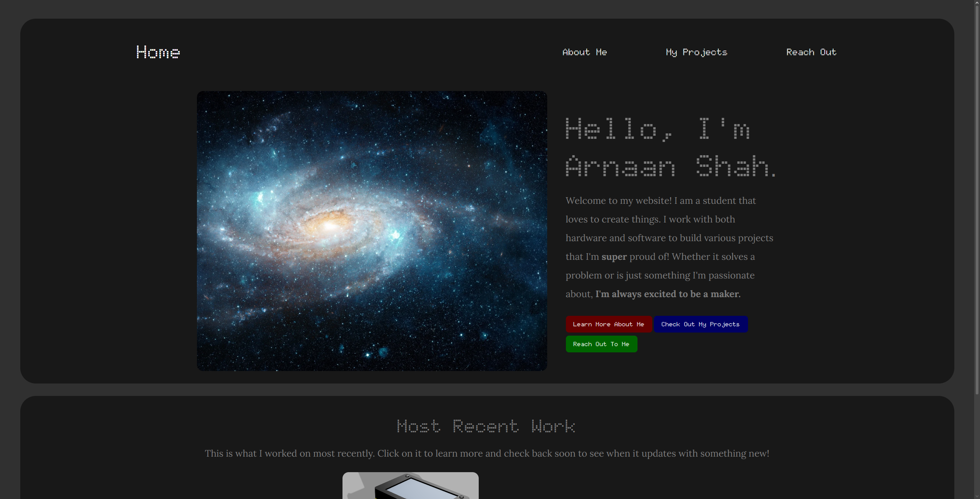Click the bold 'I'm always excited to be a maker.' text
Screen dimensions: 980x499
click(668, 294)
